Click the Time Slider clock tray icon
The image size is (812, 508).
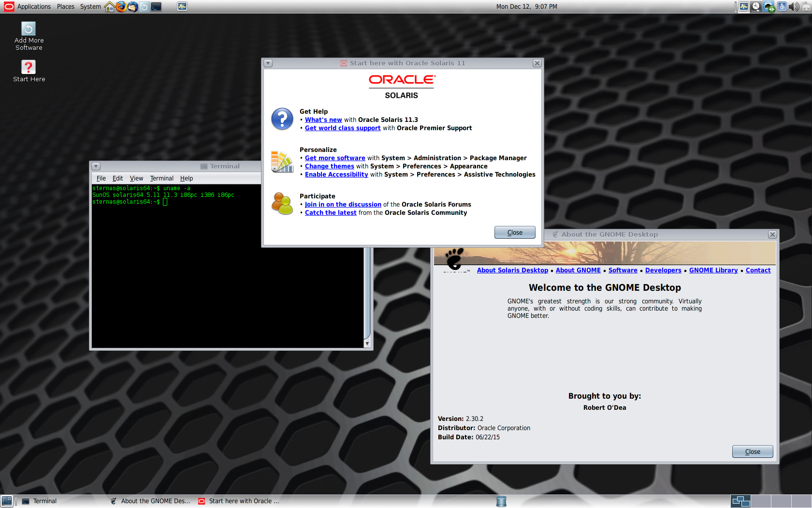click(756, 6)
